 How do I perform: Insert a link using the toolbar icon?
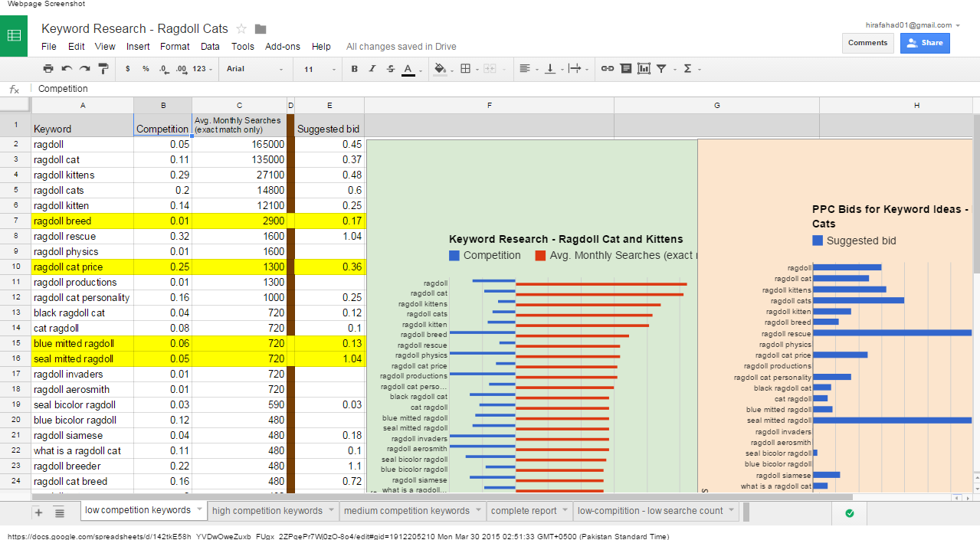point(607,69)
